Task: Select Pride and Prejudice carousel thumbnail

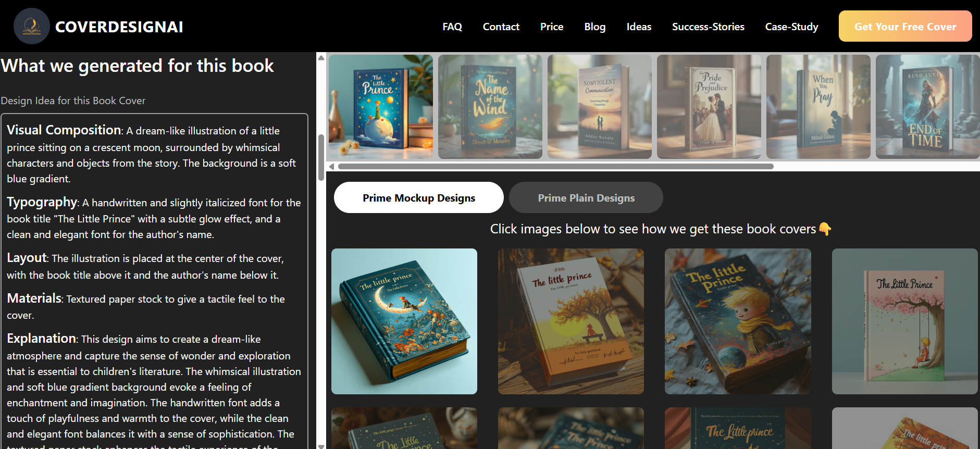Action: pos(709,107)
